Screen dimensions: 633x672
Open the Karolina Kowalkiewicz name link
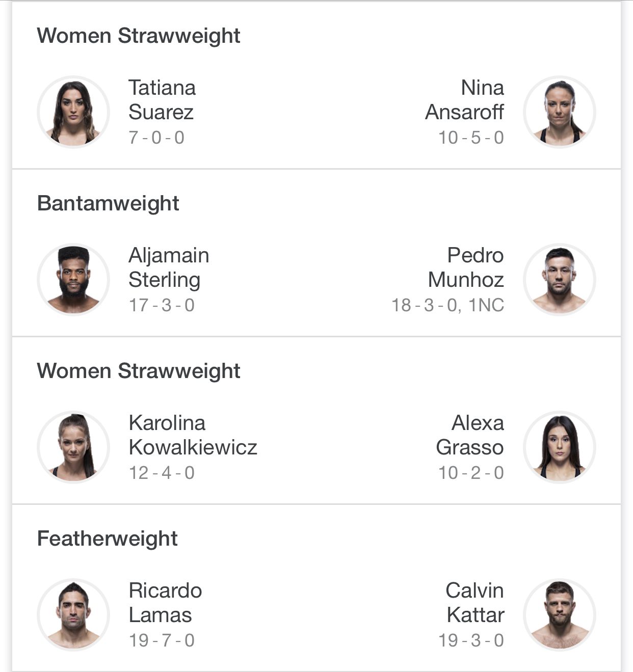tap(193, 435)
